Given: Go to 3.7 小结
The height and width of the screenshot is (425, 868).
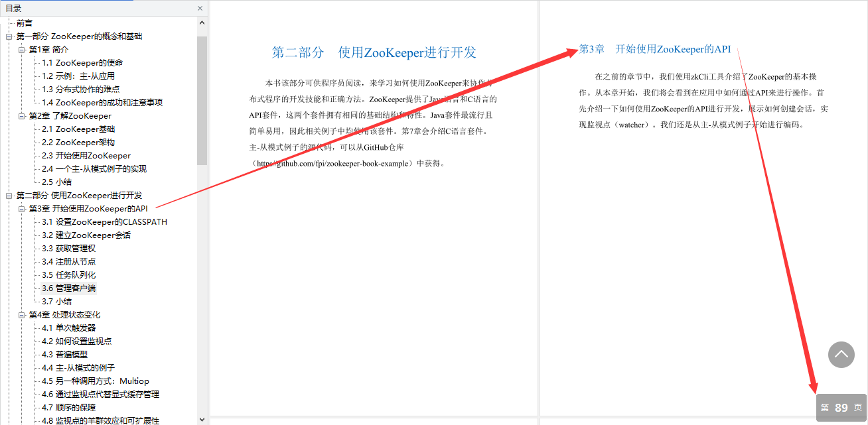Looking at the screenshot, I should tap(56, 302).
